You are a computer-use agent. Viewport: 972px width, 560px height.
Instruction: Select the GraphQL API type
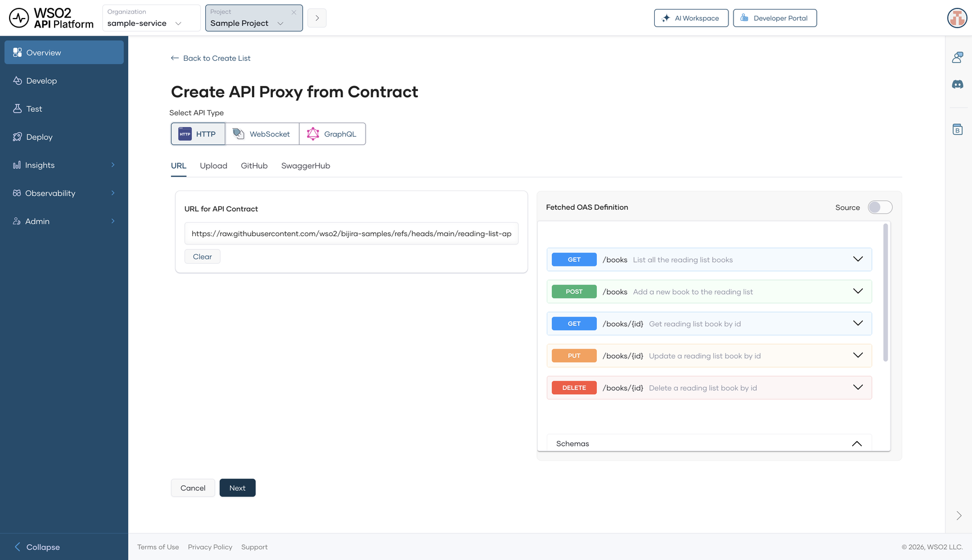click(x=332, y=134)
